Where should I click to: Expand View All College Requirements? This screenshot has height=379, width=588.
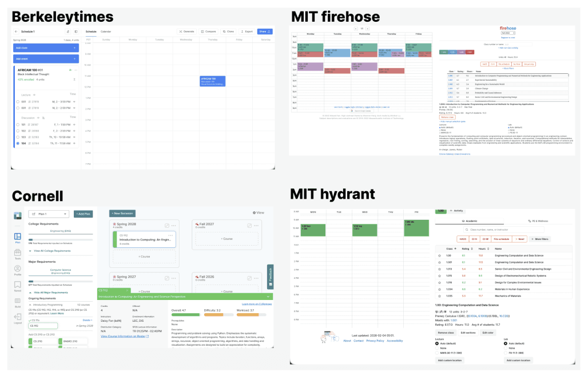(50, 251)
